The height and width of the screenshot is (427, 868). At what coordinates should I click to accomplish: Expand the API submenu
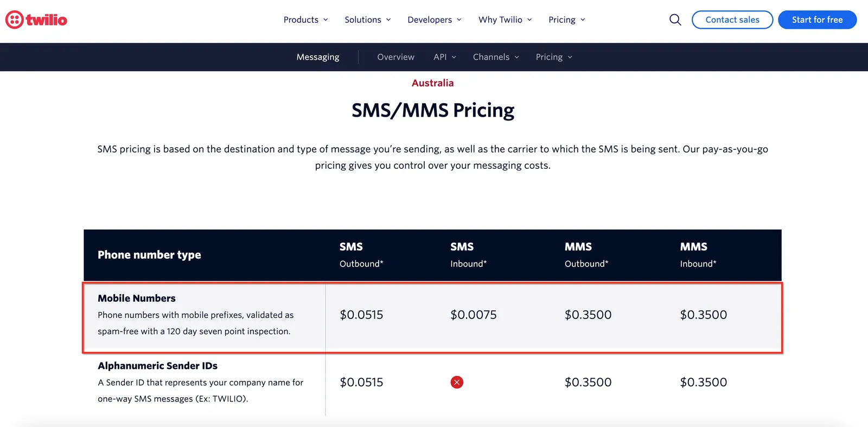point(444,57)
